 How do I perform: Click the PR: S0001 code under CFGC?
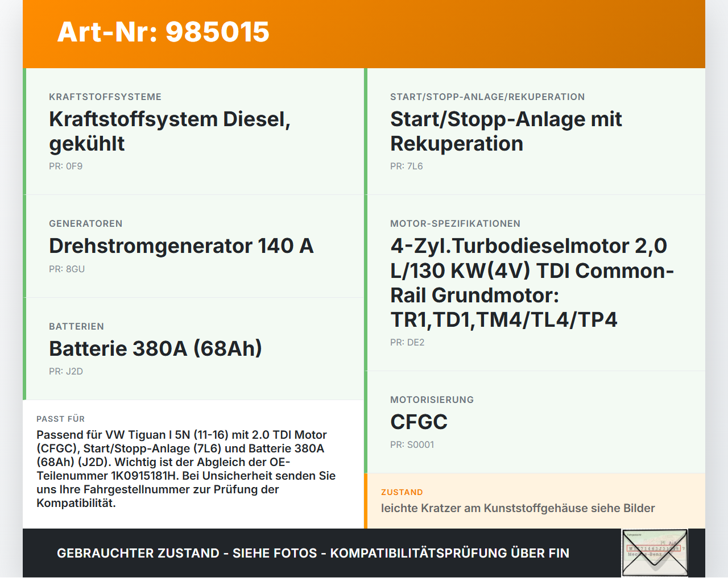pyautogui.click(x=412, y=444)
